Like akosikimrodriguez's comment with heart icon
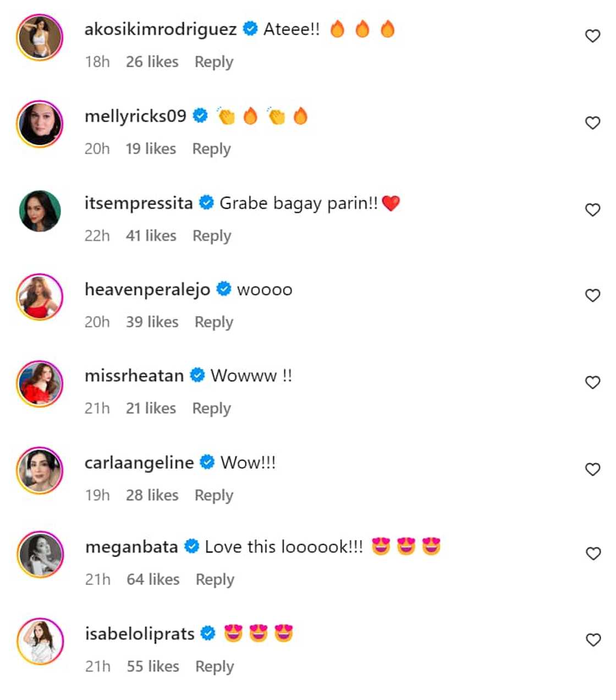The image size is (616, 700). click(x=592, y=36)
